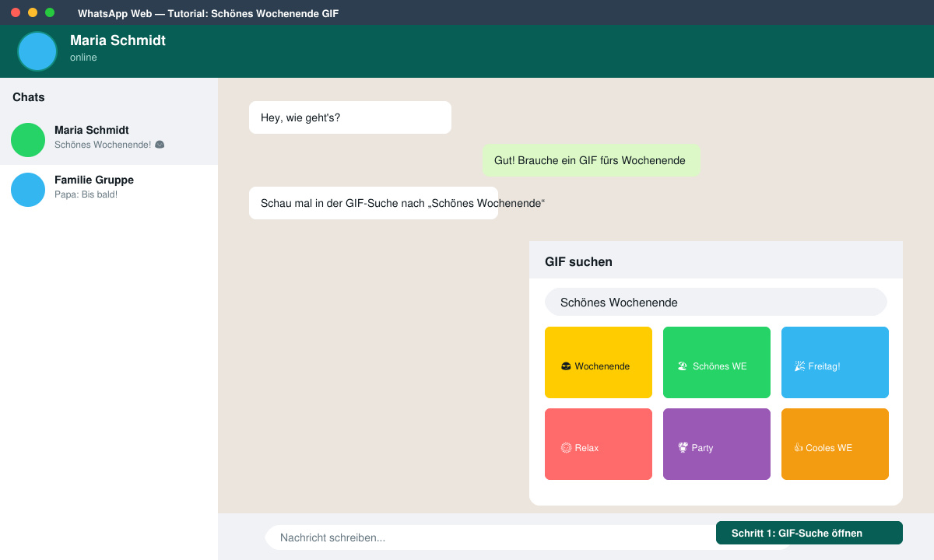Pick the red Relax GIF

pos(599,444)
